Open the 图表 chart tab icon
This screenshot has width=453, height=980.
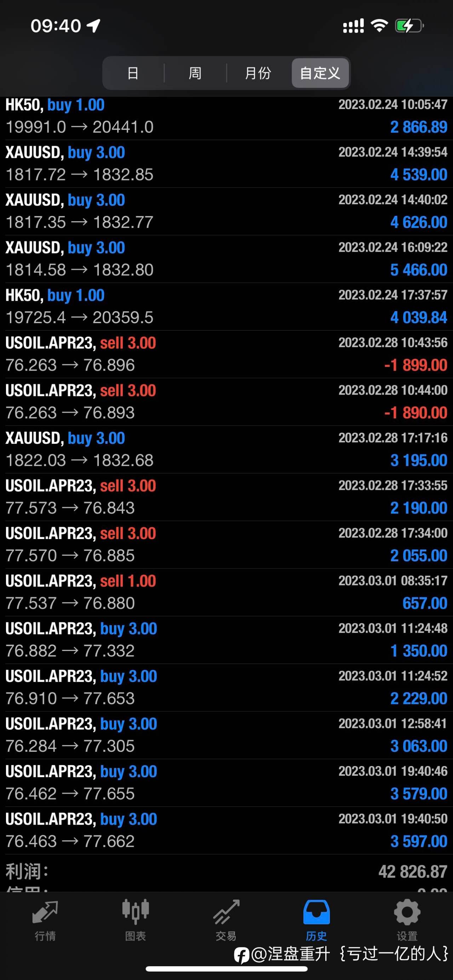tap(136, 912)
